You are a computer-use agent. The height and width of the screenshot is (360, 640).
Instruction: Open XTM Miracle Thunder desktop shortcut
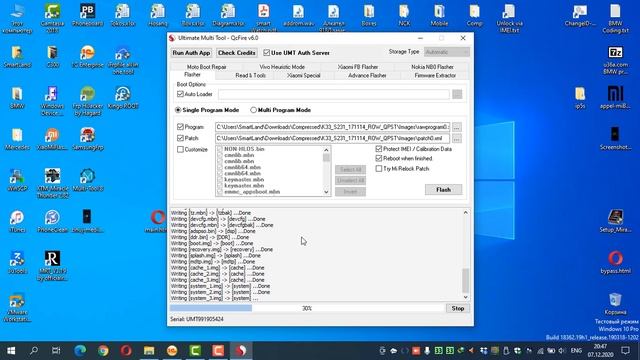click(52, 184)
